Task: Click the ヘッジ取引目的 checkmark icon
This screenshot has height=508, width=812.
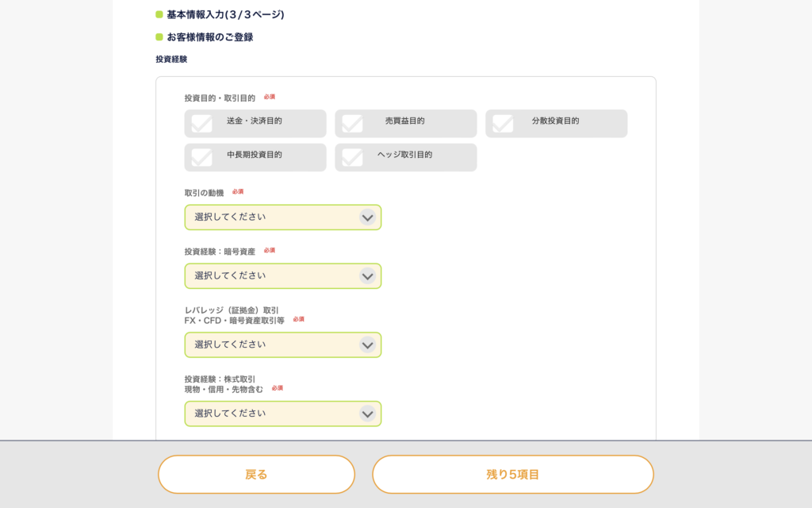Action: point(352,157)
